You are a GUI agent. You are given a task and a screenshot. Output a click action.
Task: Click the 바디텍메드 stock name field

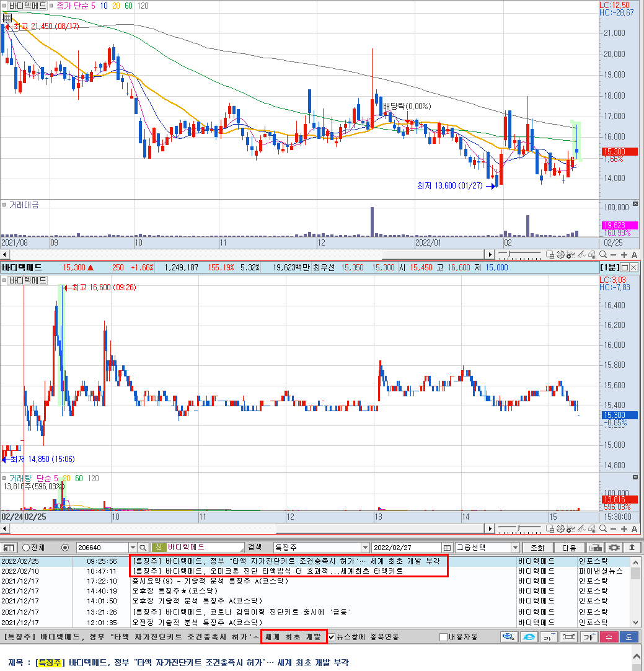point(198,548)
